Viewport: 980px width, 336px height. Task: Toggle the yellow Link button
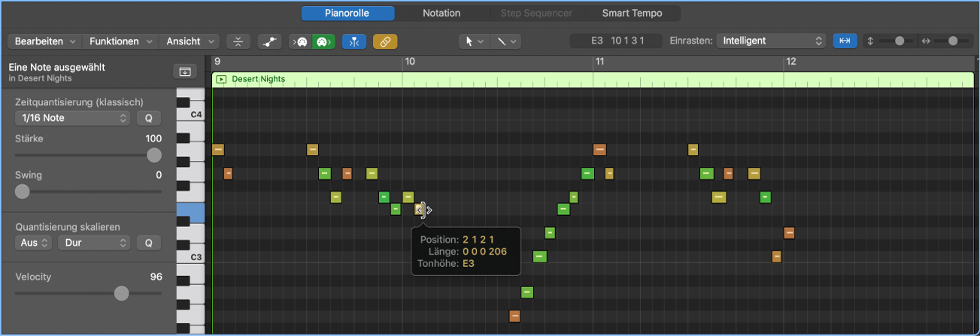[x=385, y=41]
